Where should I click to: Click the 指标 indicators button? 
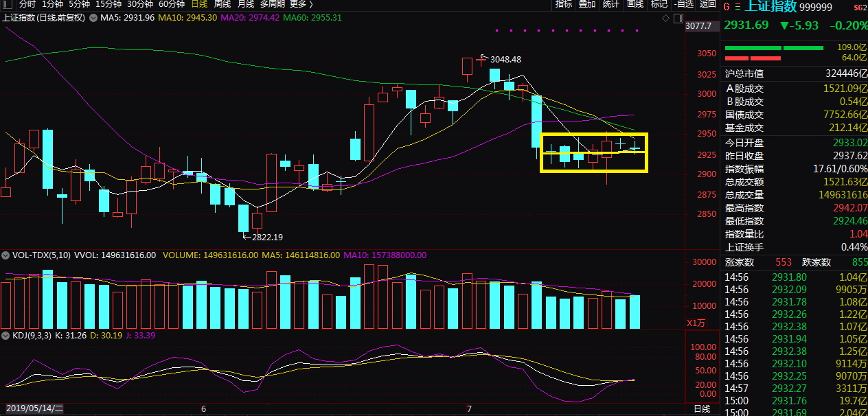(564, 4)
